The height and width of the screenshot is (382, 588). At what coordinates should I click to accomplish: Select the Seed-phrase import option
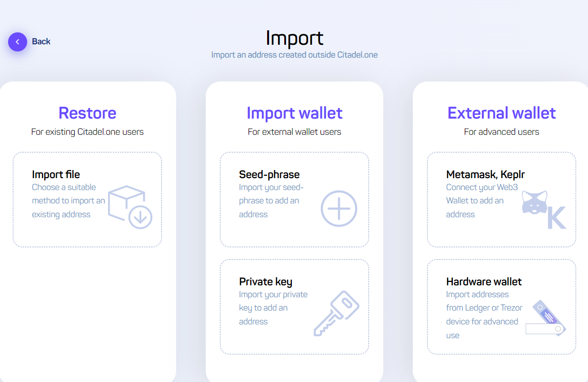click(x=294, y=200)
